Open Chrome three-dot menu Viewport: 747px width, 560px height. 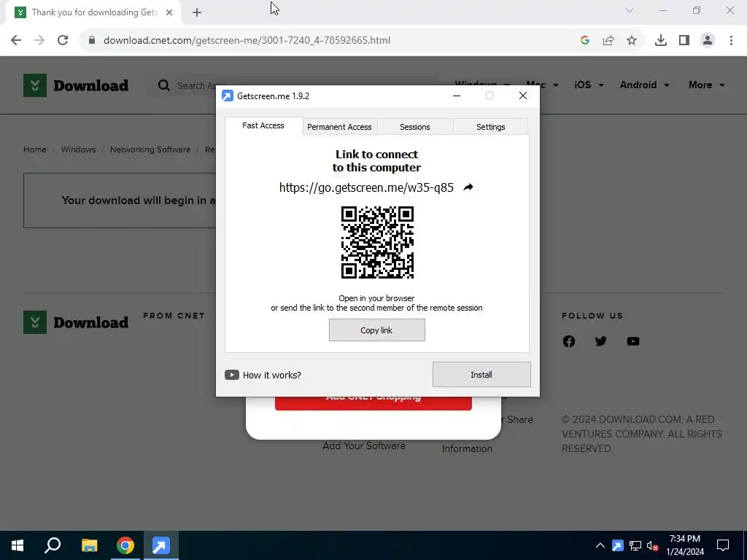point(731,41)
